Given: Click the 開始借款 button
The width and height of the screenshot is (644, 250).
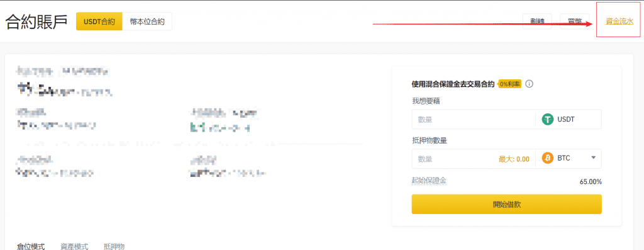Looking at the screenshot, I should point(507,205).
